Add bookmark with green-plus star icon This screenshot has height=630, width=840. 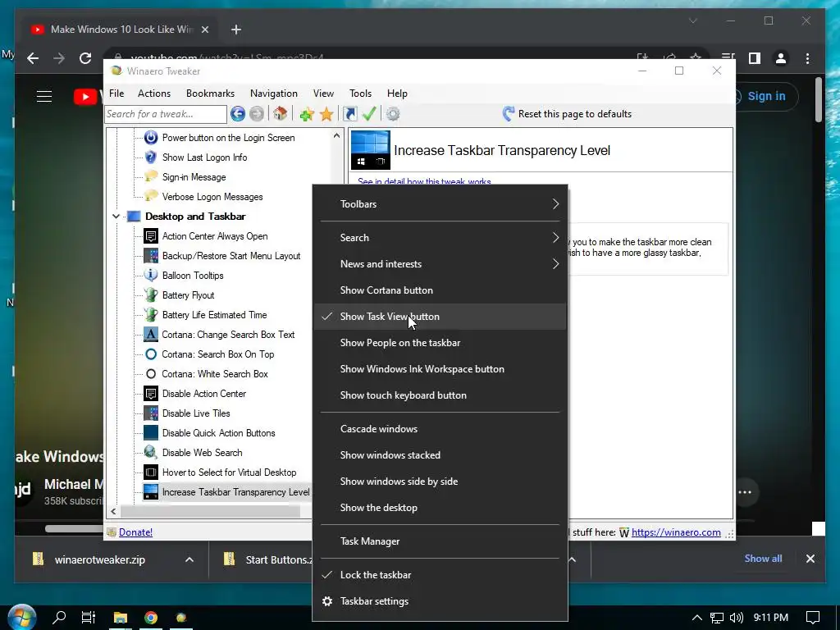click(307, 113)
